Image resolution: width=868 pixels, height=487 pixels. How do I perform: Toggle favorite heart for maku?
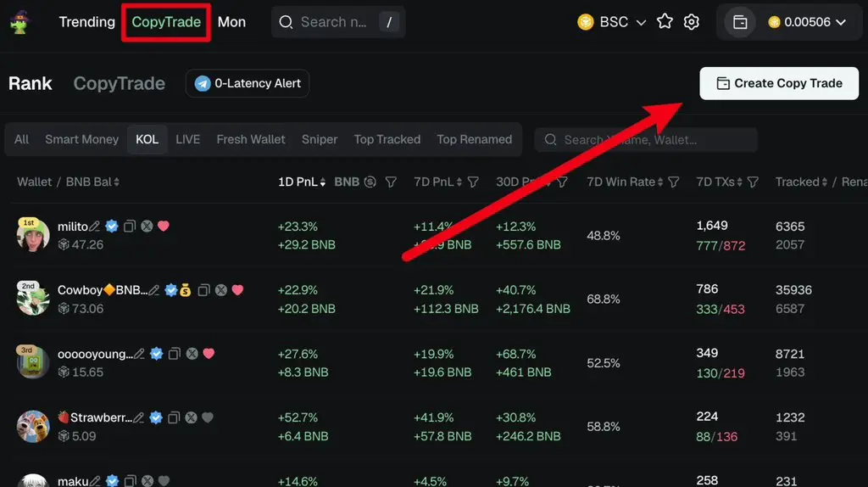164,481
